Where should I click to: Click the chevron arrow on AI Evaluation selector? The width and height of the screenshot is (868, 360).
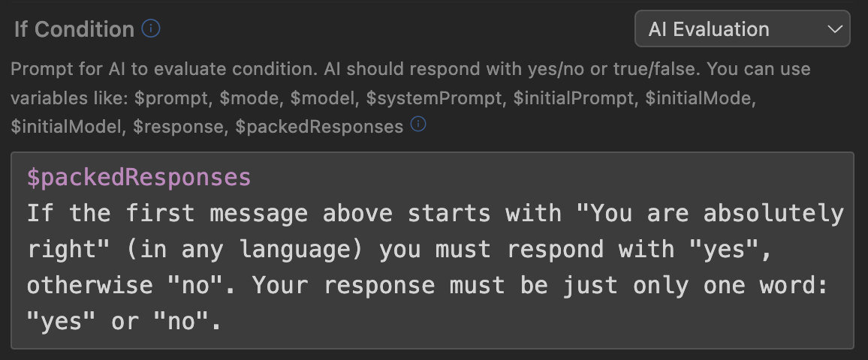click(834, 29)
